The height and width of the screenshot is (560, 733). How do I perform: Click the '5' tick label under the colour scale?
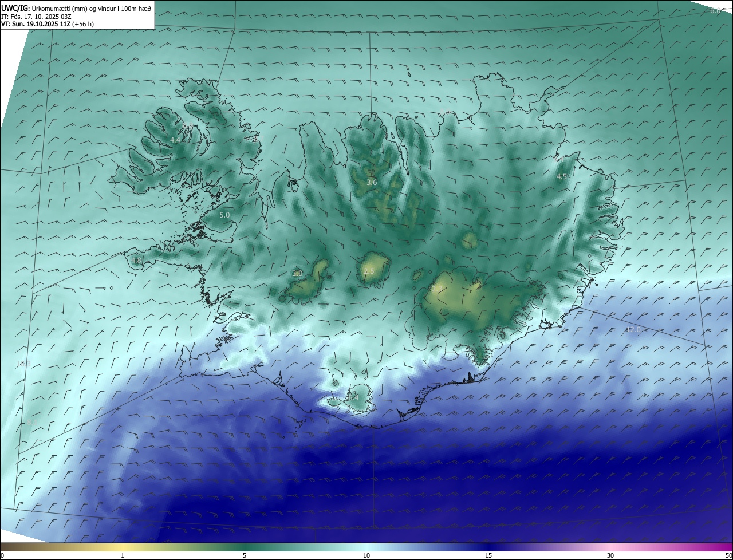coord(245,555)
